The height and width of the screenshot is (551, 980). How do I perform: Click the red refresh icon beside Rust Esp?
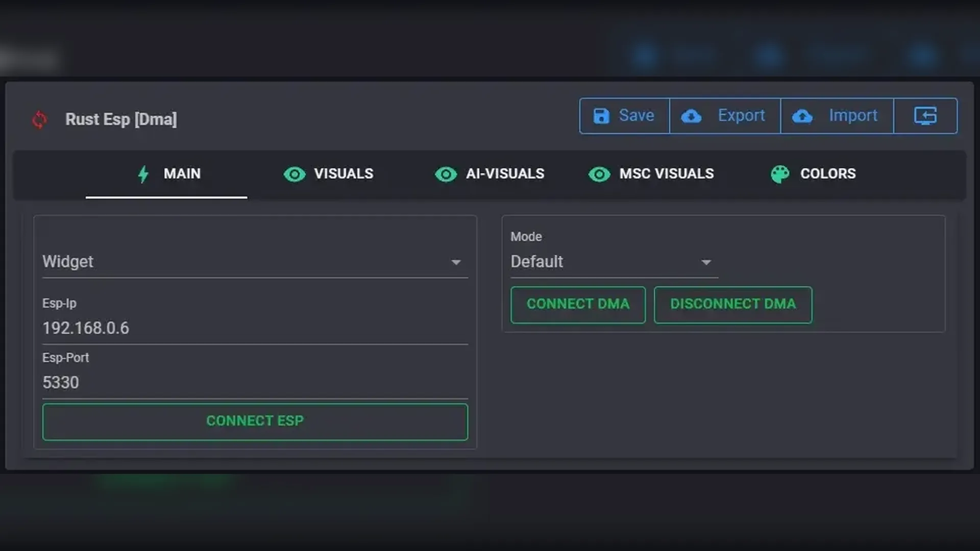click(39, 119)
